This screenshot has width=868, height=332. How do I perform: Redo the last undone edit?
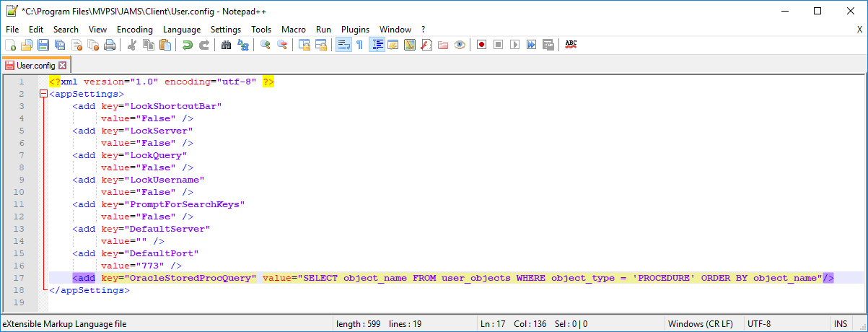[x=204, y=45]
